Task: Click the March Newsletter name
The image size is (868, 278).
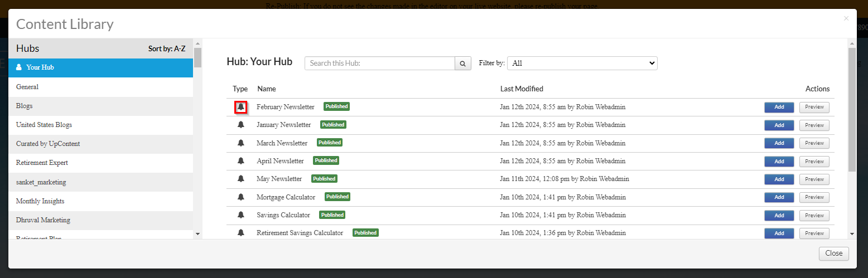Action: 282,143
